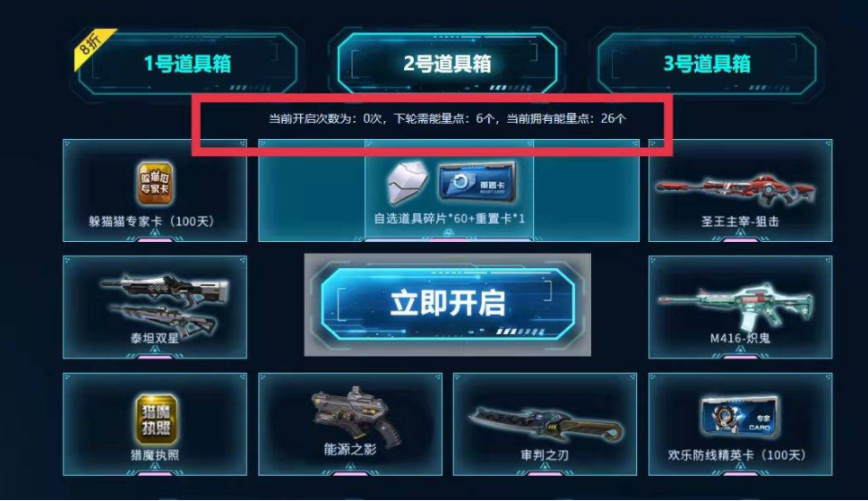
Task: Click the 猎魔执照 gold badge icon
Action: click(x=156, y=419)
